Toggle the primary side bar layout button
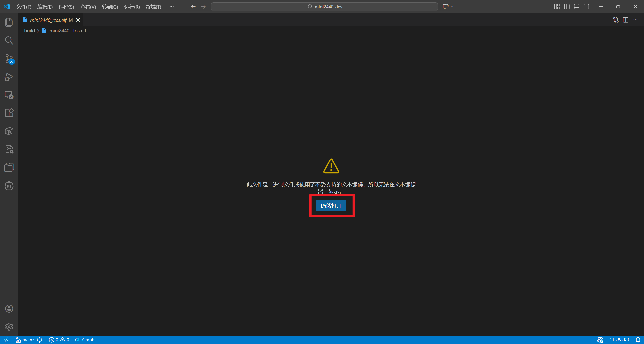The width and height of the screenshot is (644, 344). [567, 7]
